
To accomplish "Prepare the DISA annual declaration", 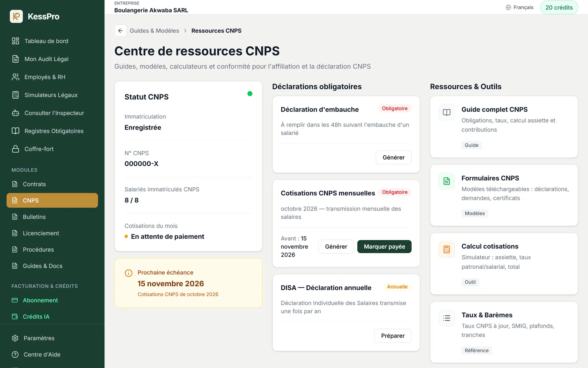I will point(393,336).
